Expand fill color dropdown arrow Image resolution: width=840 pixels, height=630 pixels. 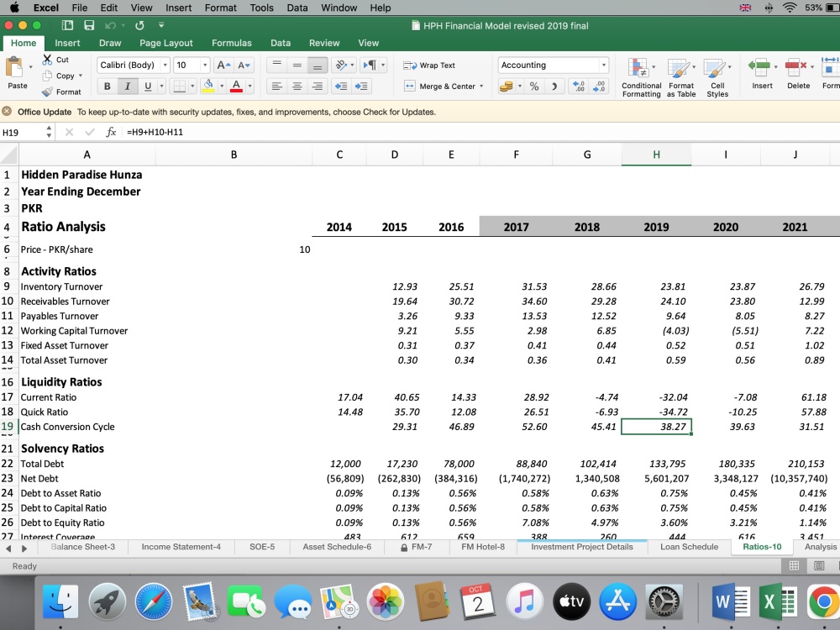click(221, 86)
